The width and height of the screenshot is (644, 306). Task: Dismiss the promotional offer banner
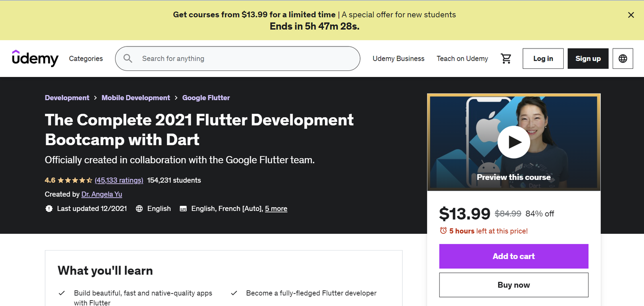[x=631, y=15]
